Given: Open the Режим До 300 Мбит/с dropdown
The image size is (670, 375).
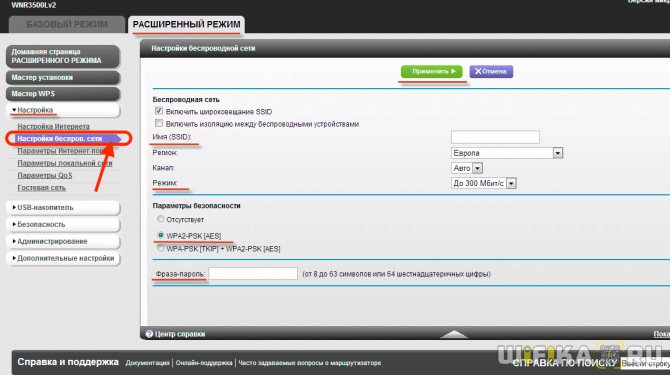Looking at the screenshot, I should [x=484, y=183].
